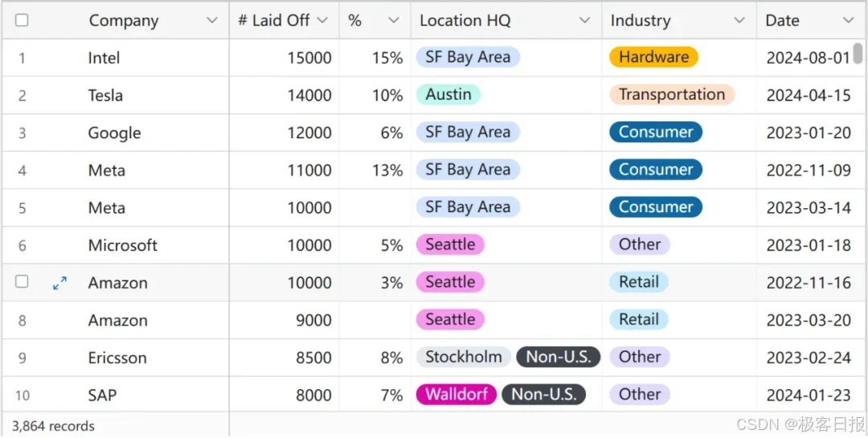Image resolution: width=868 pixels, height=438 pixels.
Task: Click the date 2023-03-20 cell
Action: click(809, 320)
